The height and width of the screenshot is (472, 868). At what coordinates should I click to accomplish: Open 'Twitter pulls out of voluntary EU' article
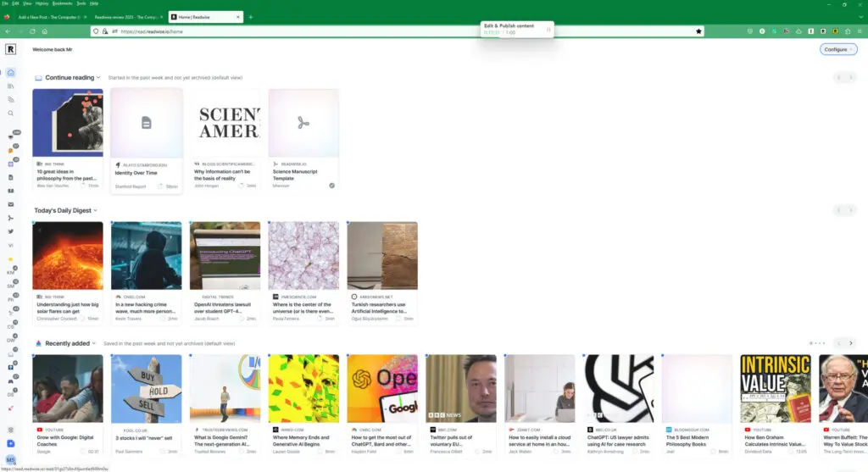pyautogui.click(x=460, y=405)
